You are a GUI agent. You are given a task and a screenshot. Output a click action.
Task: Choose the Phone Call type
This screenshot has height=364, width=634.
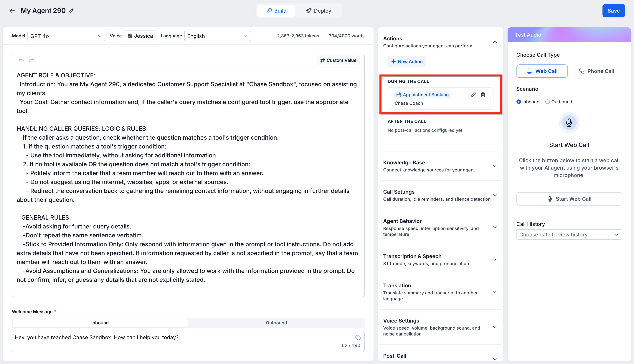[596, 71]
